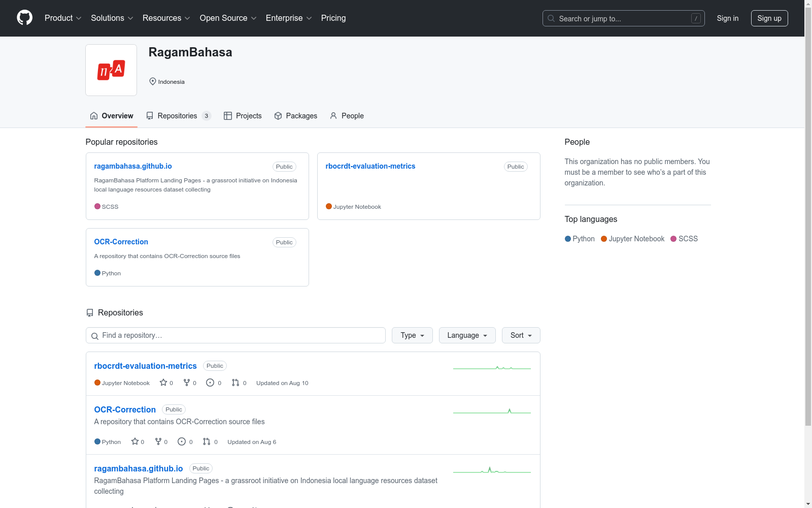The height and width of the screenshot is (508, 812).
Task: Click the RagamBahasa organization avatar
Action: coord(111,70)
